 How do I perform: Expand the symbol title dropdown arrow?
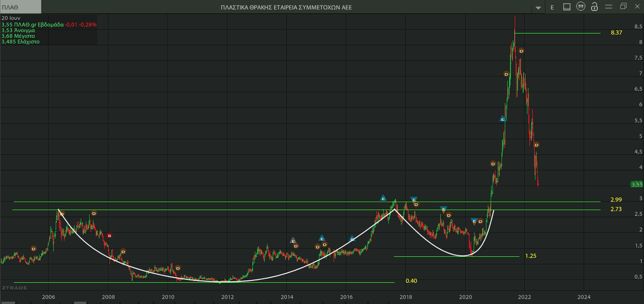[x=538, y=8]
